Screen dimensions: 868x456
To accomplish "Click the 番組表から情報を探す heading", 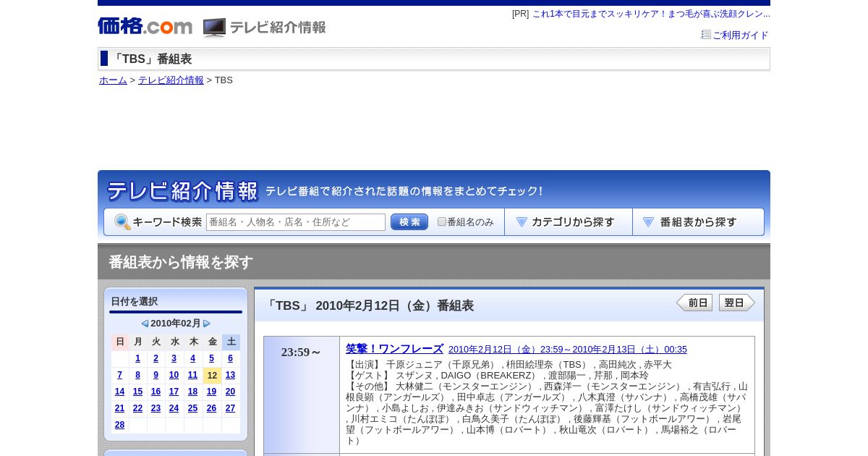I will (x=181, y=262).
